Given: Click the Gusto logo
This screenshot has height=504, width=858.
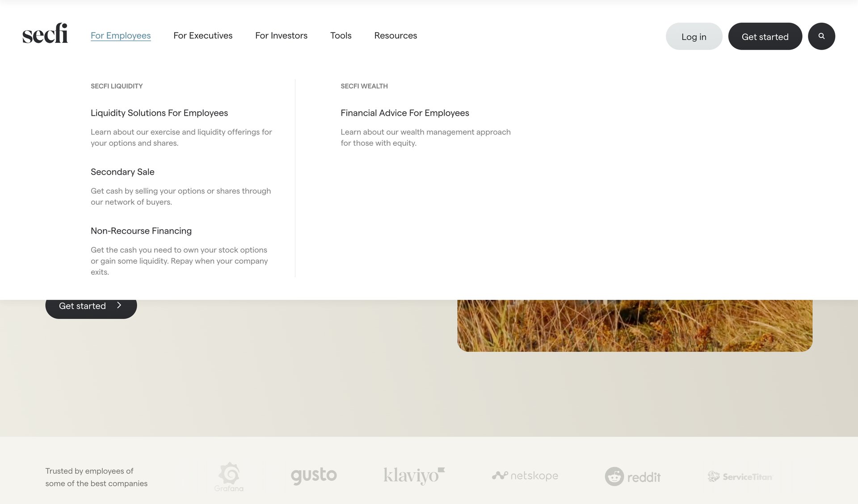Looking at the screenshot, I should click(314, 476).
